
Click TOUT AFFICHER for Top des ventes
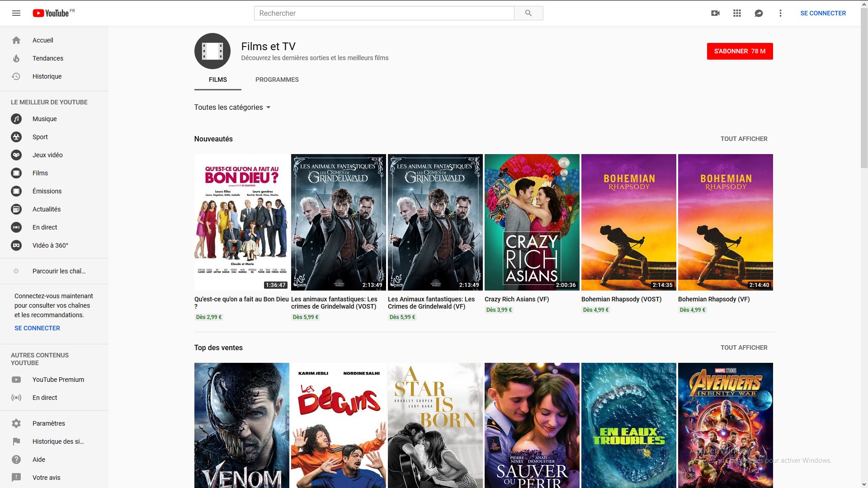(x=744, y=347)
